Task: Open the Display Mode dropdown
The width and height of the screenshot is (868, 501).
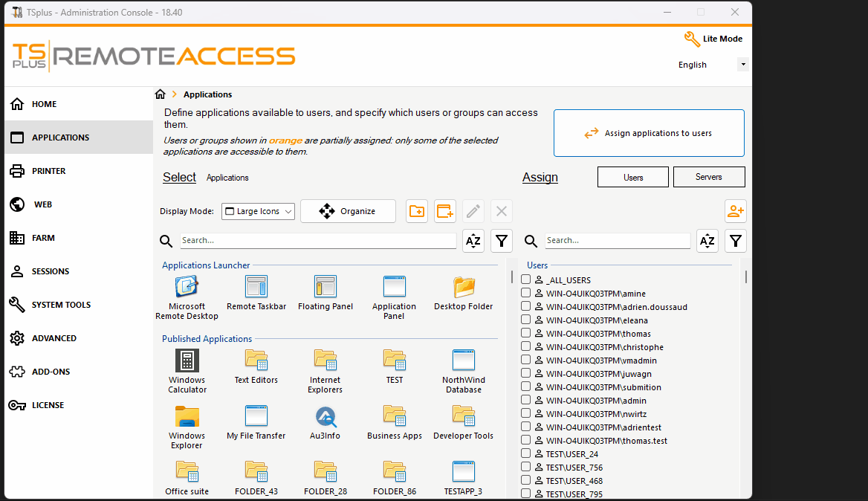Action: coord(258,211)
